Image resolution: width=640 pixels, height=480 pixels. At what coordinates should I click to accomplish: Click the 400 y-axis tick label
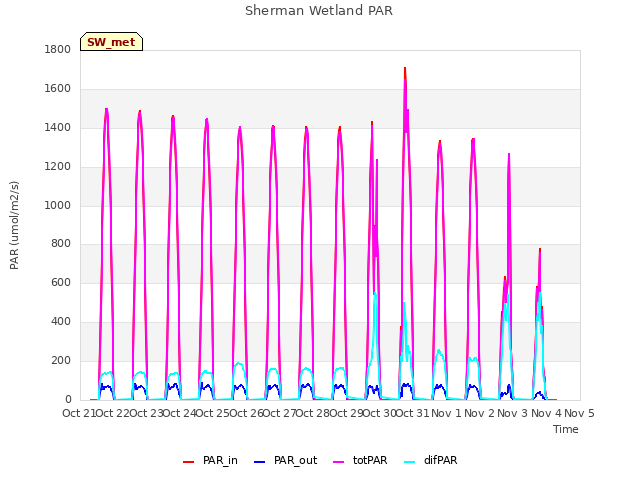click(x=61, y=322)
